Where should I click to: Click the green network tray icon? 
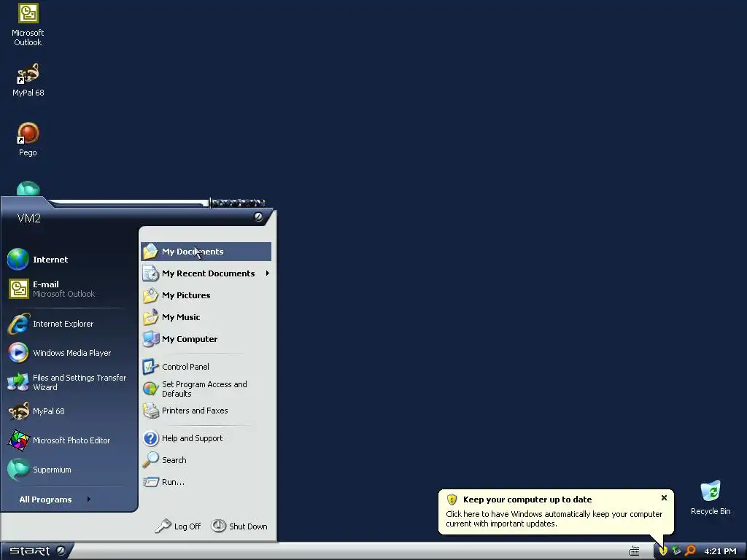pos(676,551)
